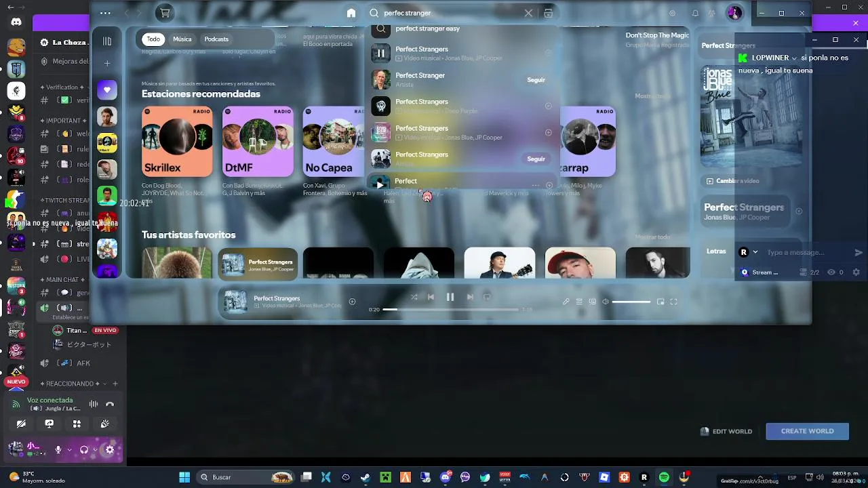Expand LOPWINER dropdown in Kick chat overlay
The image size is (868, 488).
[794, 58]
